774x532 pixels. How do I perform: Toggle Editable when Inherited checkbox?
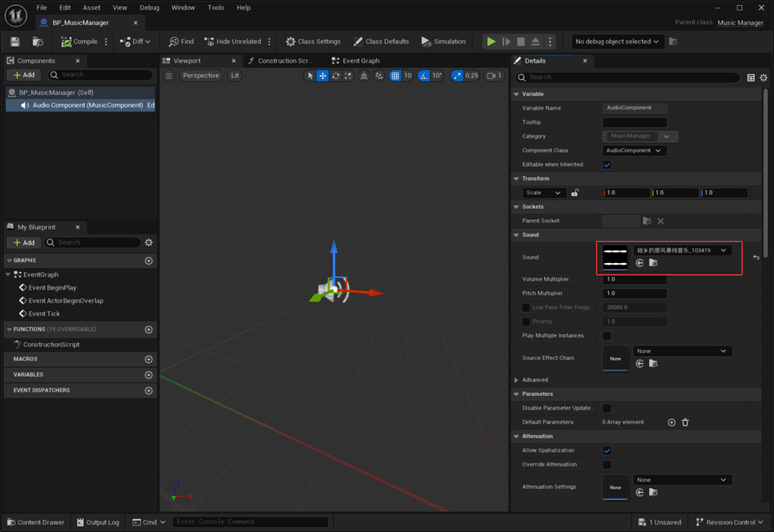pos(607,165)
